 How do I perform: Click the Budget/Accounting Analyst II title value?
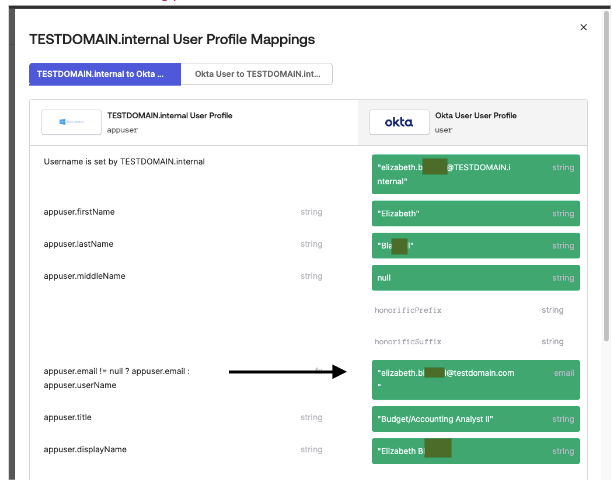point(474,418)
